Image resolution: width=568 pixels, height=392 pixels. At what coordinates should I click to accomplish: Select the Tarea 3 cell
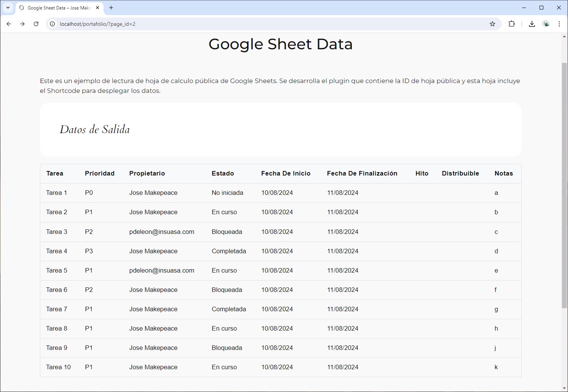[x=57, y=232]
